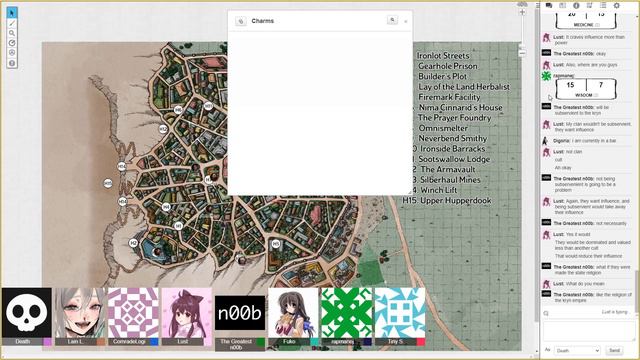Select the ruler measure tool

click(x=12, y=43)
